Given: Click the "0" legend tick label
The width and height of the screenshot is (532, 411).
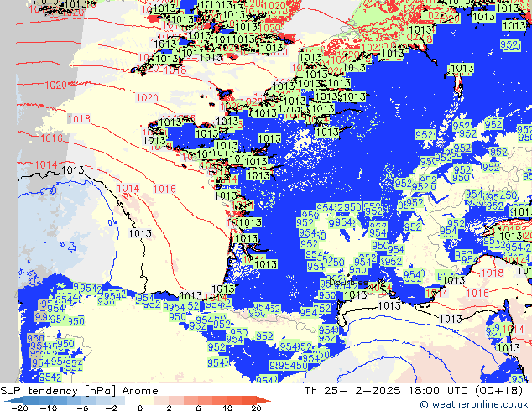Looking at the screenshot, I should 140,408.
